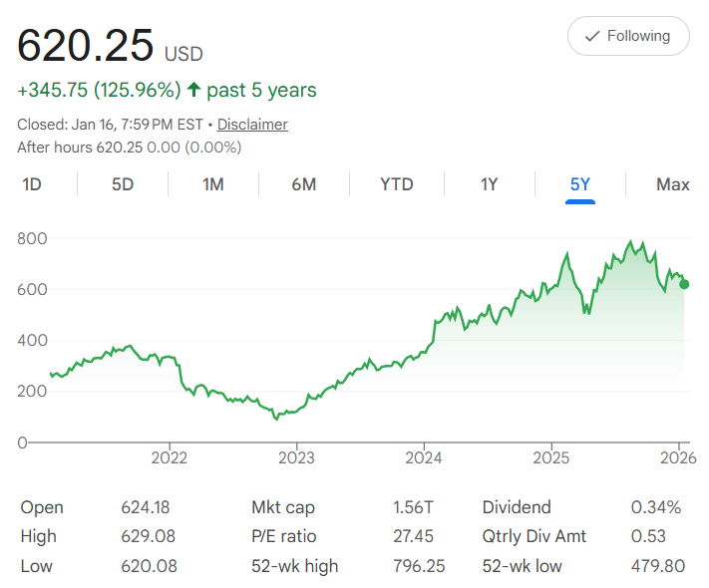
Task: Select the 5D time range tab
Action: pyautogui.click(x=123, y=184)
